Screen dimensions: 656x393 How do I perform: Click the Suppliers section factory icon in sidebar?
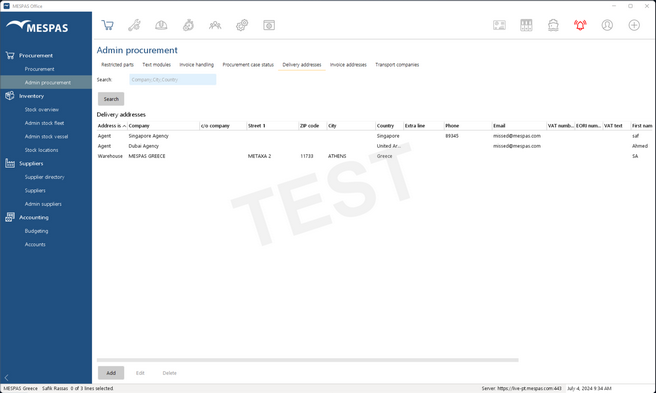coord(10,163)
